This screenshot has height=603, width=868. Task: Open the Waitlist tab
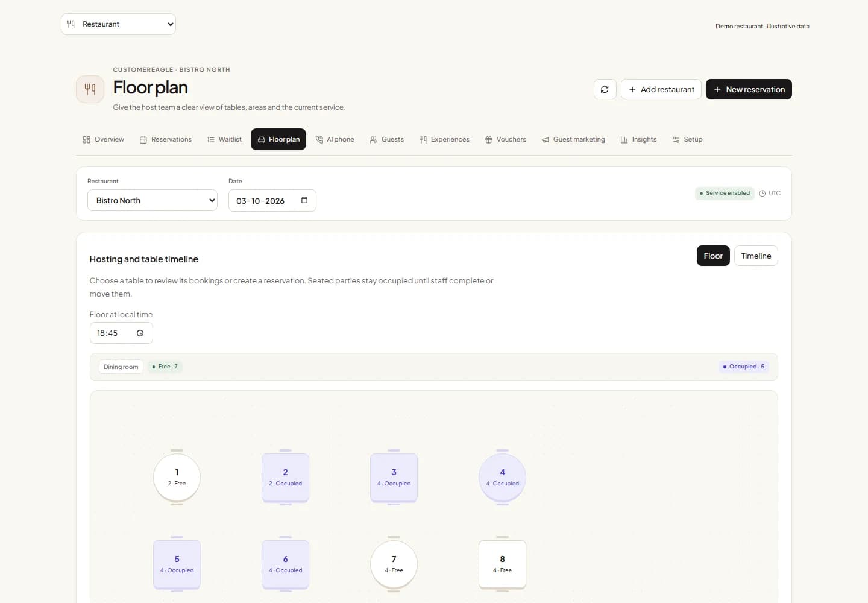tap(224, 139)
